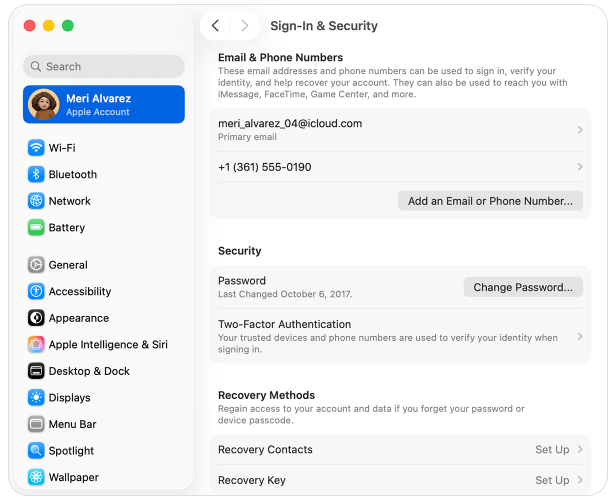Screen dimensions: 614x500
Task: Click the Wi-Fi sidebar icon
Action: [36, 148]
